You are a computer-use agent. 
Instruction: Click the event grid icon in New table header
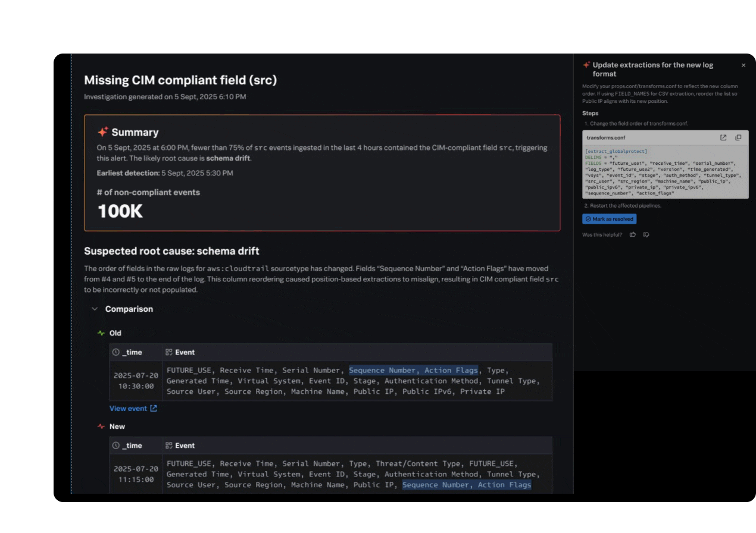(168, 446)
